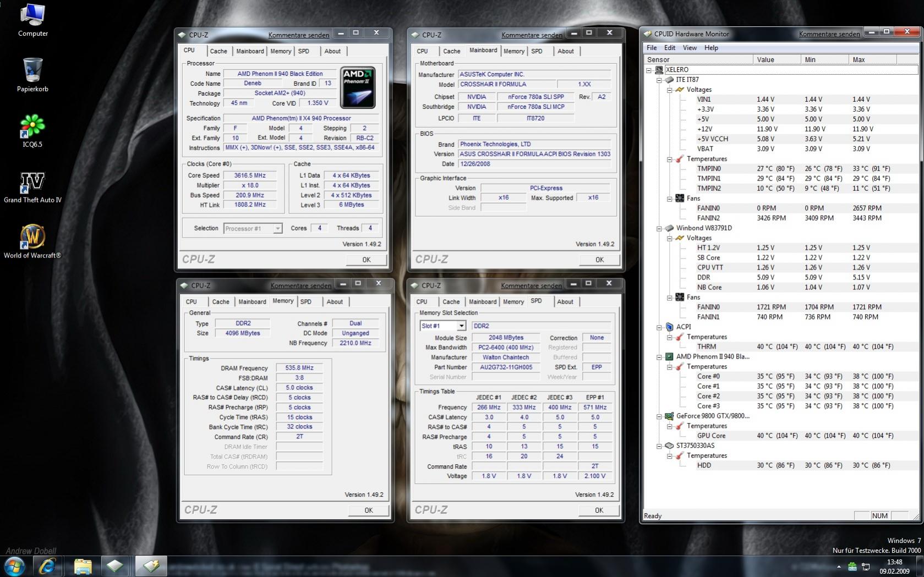Show hidden system tray icons arrow

[x=839, y=567]
